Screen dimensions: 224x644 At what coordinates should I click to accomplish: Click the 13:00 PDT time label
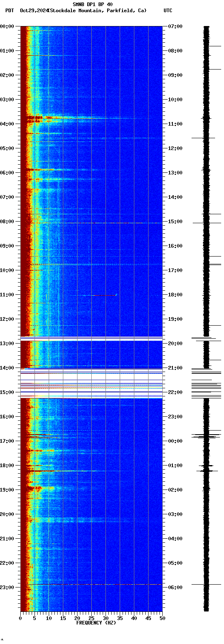point(7,344)
